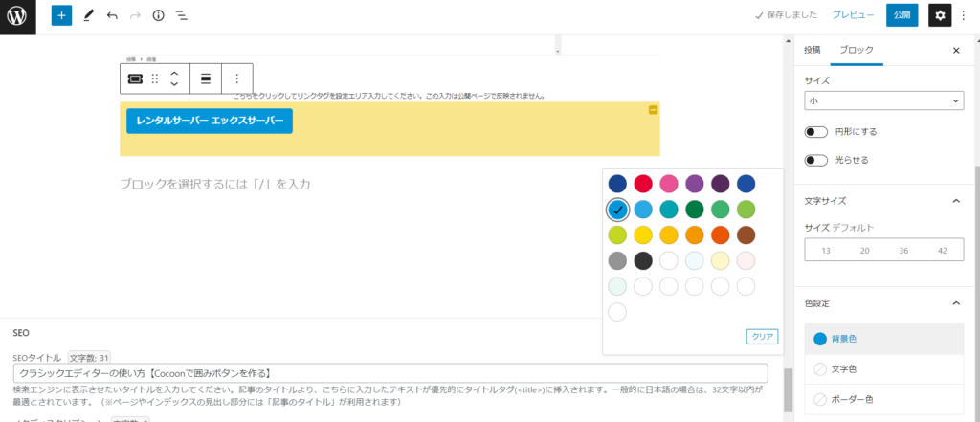
Task: Move the block down with chevron
Action: [x=175, y=84]
